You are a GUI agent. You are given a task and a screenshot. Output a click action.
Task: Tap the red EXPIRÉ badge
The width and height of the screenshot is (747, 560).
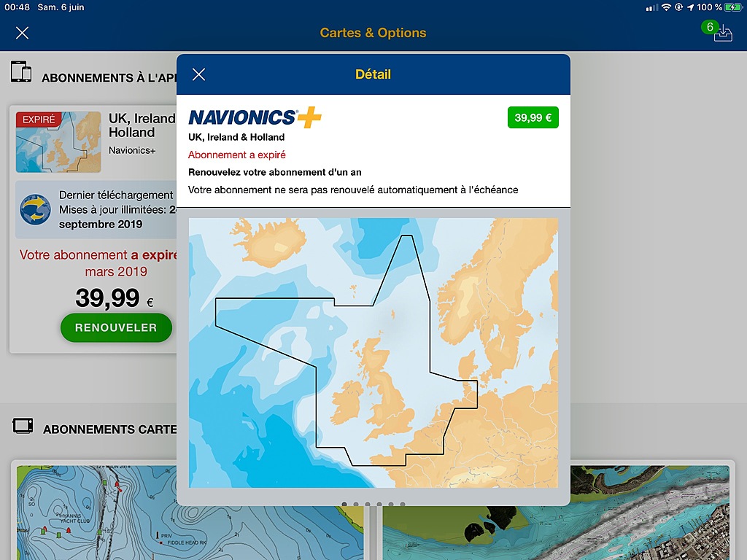pyautogui.click(x=39, y=120)
